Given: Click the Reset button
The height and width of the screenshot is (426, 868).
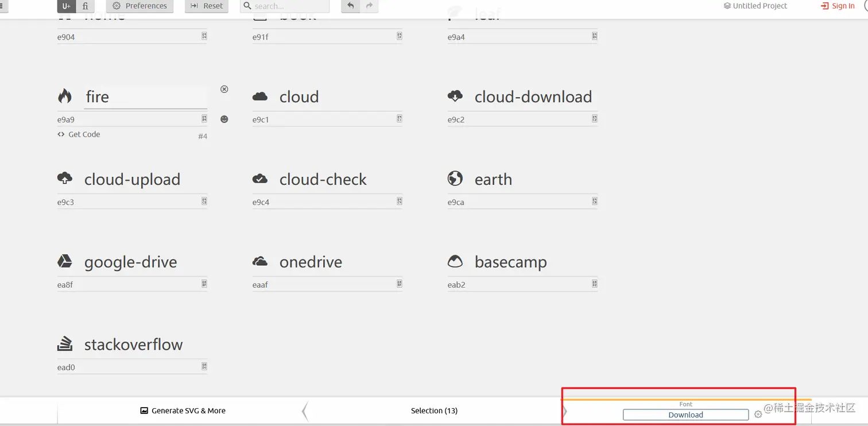Looking at the screenshot, I should pyautogui.click(x=207, y=6).
